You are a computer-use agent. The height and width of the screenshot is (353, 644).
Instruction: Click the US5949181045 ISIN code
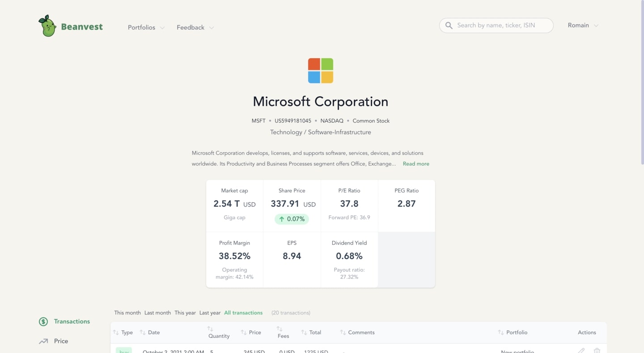[x=293, y=121]
